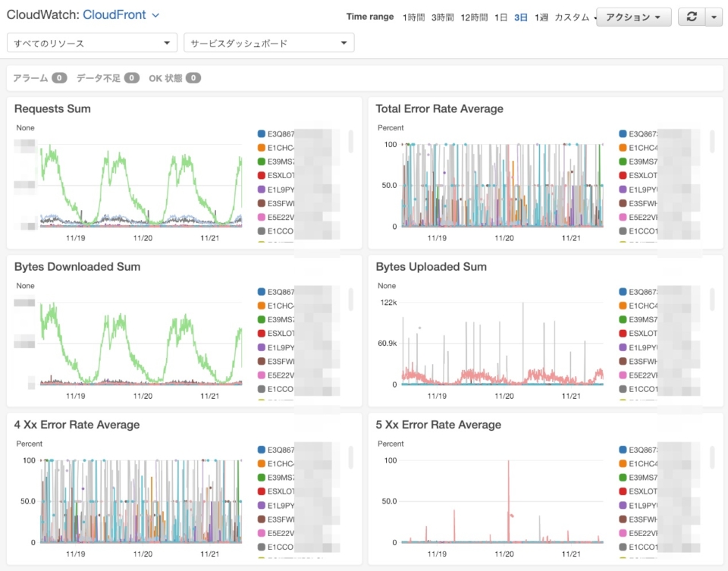The height and width of the screenshot is (571, 728).
Task: Click the OK 状態 0 badge
Action: pyautogui.click(x=174, y=77)
